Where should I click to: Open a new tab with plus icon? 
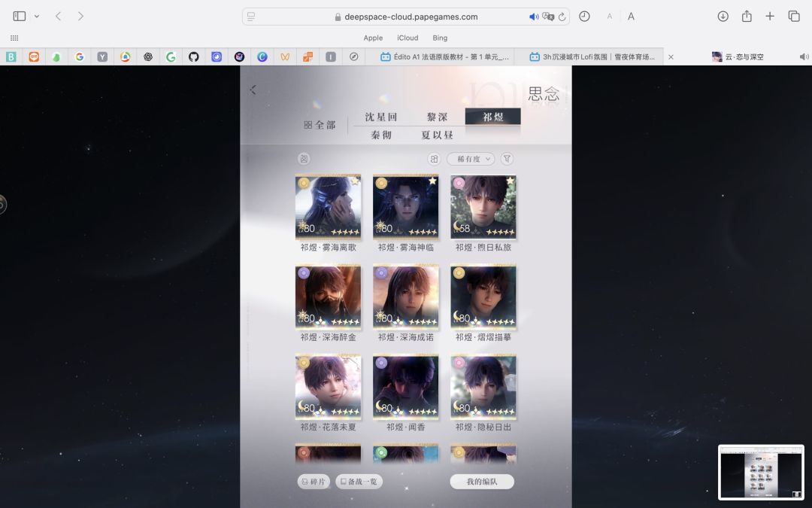coord(770,16)
